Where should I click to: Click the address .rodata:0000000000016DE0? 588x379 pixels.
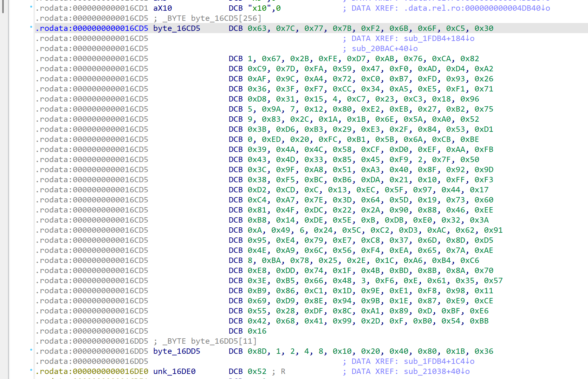point(92,371)
